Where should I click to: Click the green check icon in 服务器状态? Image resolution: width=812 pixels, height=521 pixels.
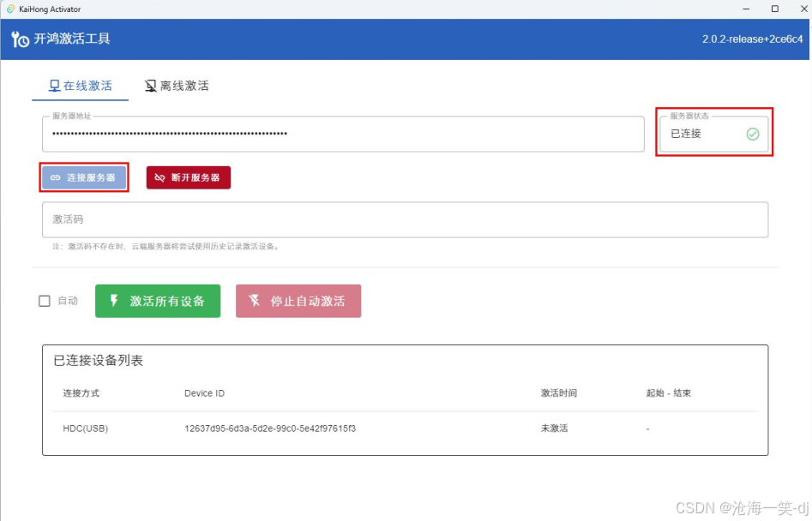[753, 134]
